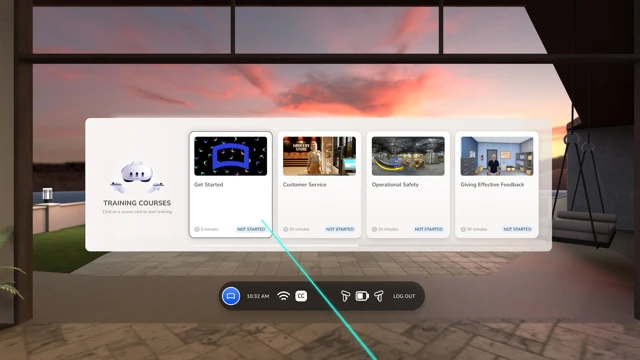Click NOT STARTED badge on Giving Effective Feedback
The height and width of the screenshot is (360, 640).
(517, 229)
